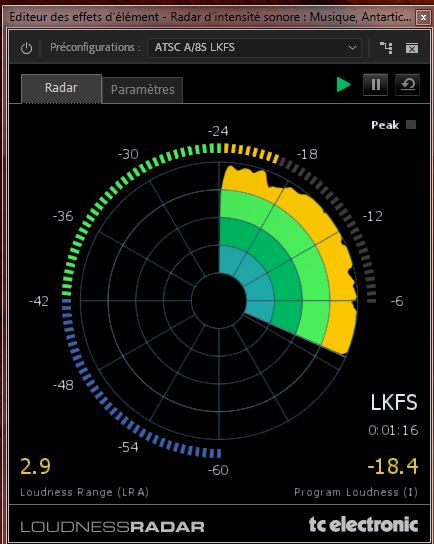
Task: Click the effect chain routing icon
Action: click(x=386, y=48)
